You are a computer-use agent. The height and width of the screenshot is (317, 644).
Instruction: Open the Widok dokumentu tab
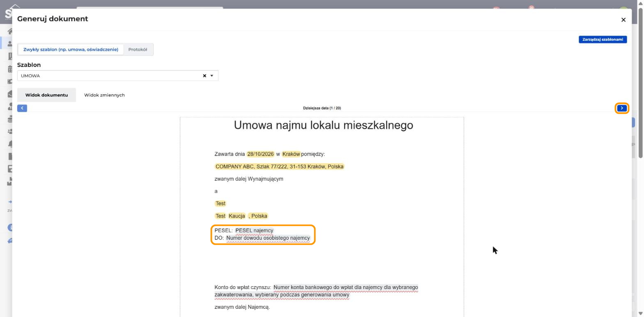(46, 95)
